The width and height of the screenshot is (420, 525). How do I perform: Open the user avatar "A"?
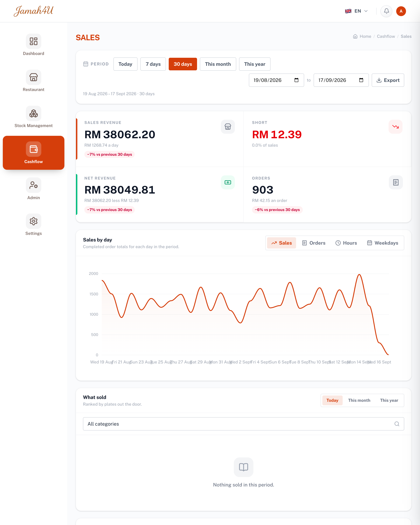pos(401,11)
